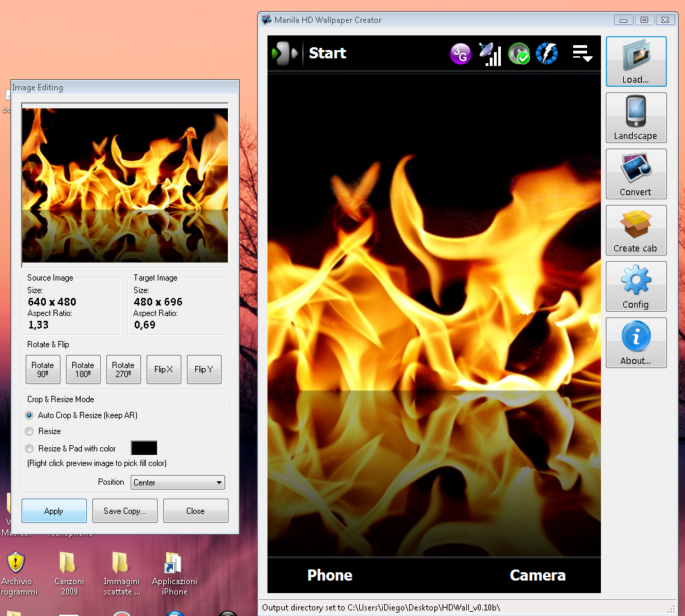The width and height of the screenshot is (685, 616).
Task: Switch to Landscape orientation mode
Action: click(636, 118)
